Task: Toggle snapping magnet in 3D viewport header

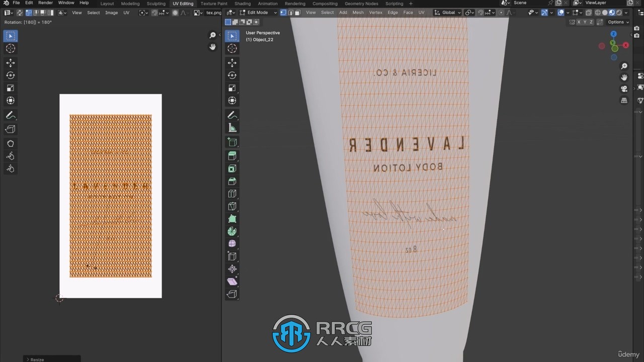Action: tap(480, 13)
